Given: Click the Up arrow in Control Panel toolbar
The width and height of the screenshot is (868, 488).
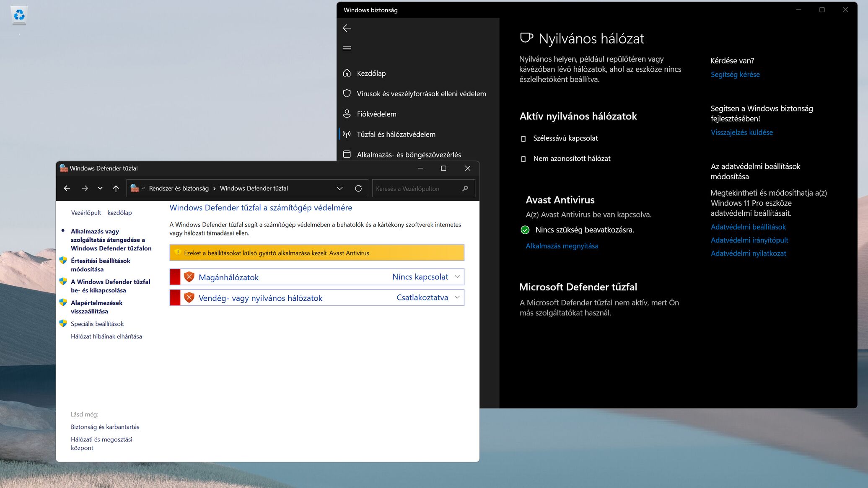Looking at the screenshot, I should (x=116, y=188).
